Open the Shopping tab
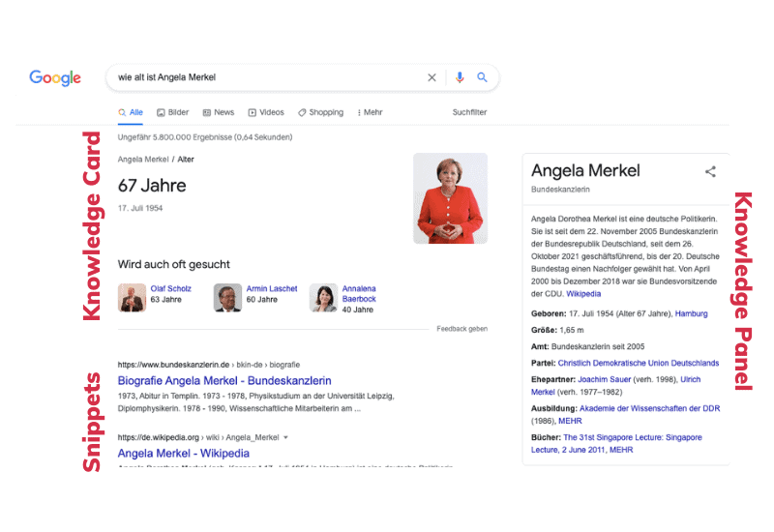The height and width of the screenshot is (532, 774). (x=321, y=112)
